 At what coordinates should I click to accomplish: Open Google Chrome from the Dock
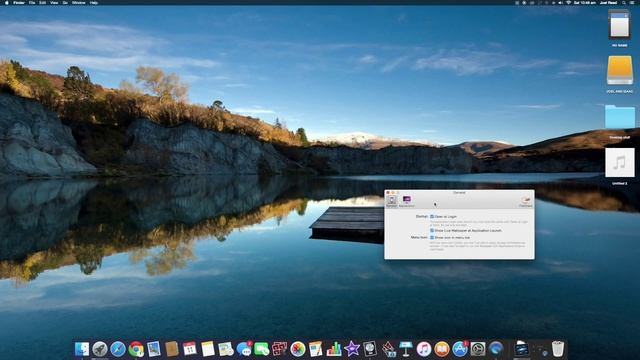click(x=136, y=349)
